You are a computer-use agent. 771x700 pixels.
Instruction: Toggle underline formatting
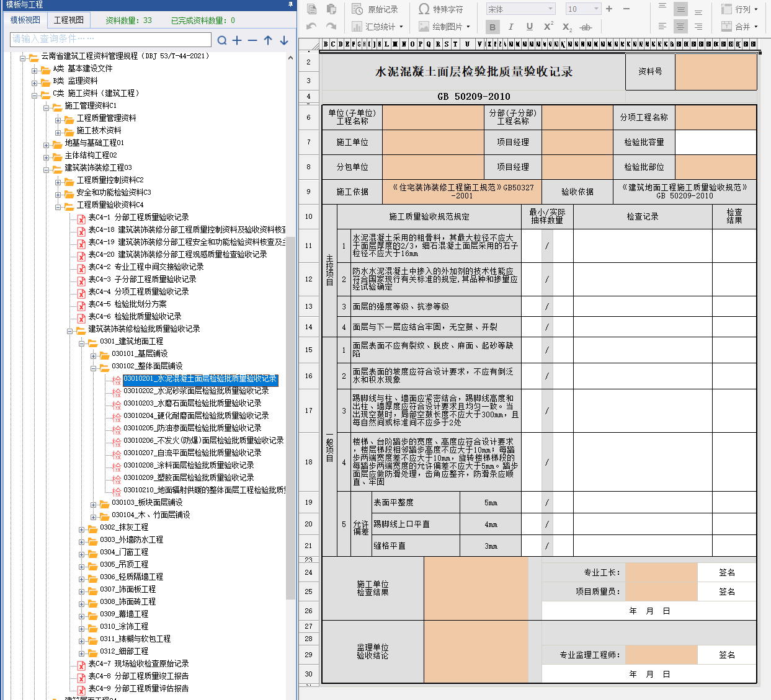[x=529, y=27]
